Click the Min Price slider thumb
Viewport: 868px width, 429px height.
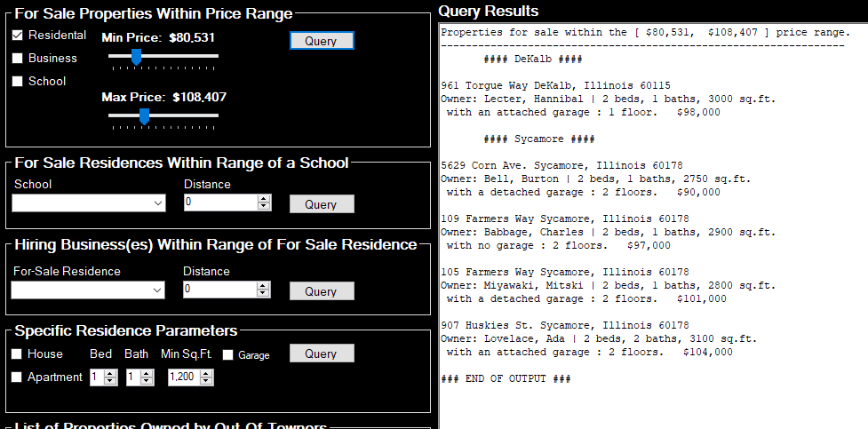[x=136, y=57]
